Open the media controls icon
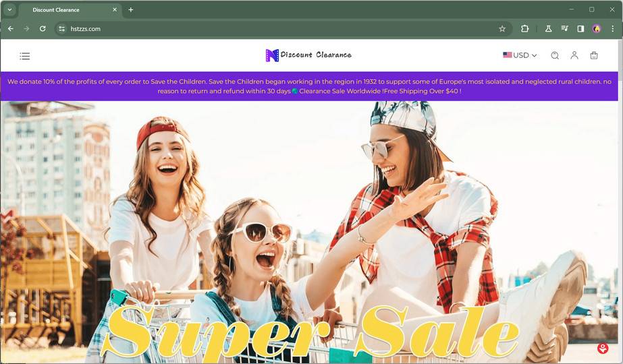The image size is (623, 364). (564, 28)
